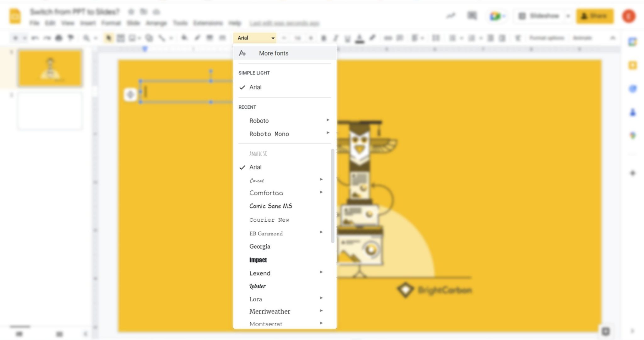Screen dimensions: 644x340
Task: Click the Undo icon in toolbar
Action: [35, 38]
